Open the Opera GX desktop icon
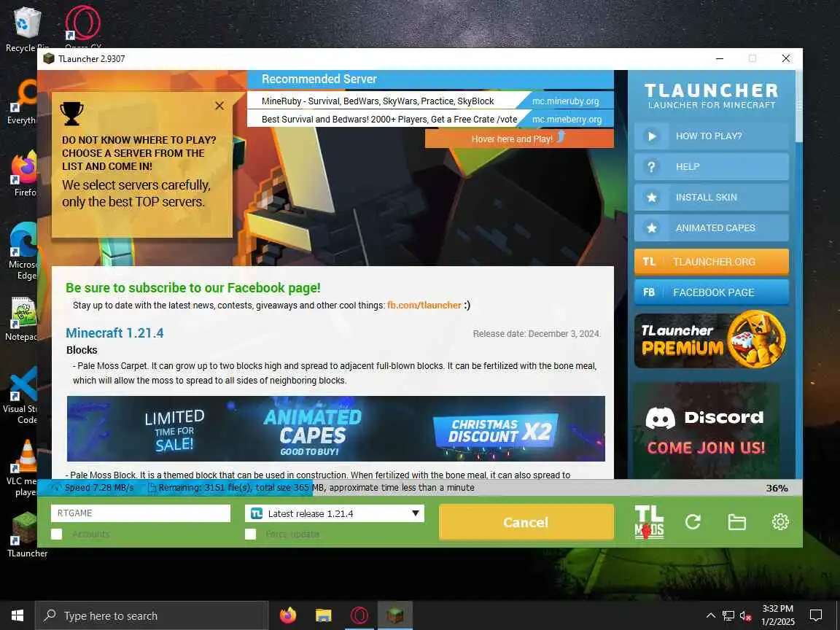Viewport: 840px width, 630px height. click(x=83, y=27)
